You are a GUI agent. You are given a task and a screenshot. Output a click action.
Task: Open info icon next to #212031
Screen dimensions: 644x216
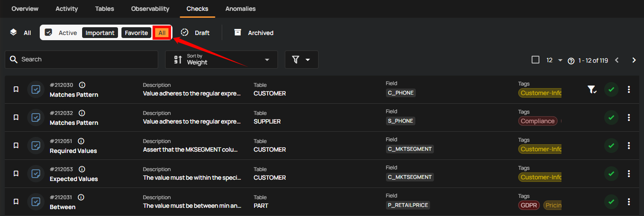pos(81,197)
